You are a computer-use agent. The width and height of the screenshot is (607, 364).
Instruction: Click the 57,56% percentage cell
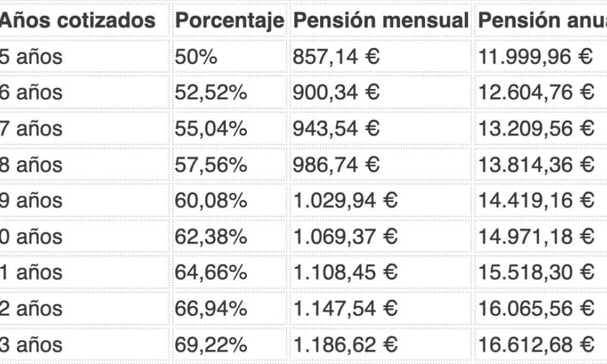click(211, 165)
